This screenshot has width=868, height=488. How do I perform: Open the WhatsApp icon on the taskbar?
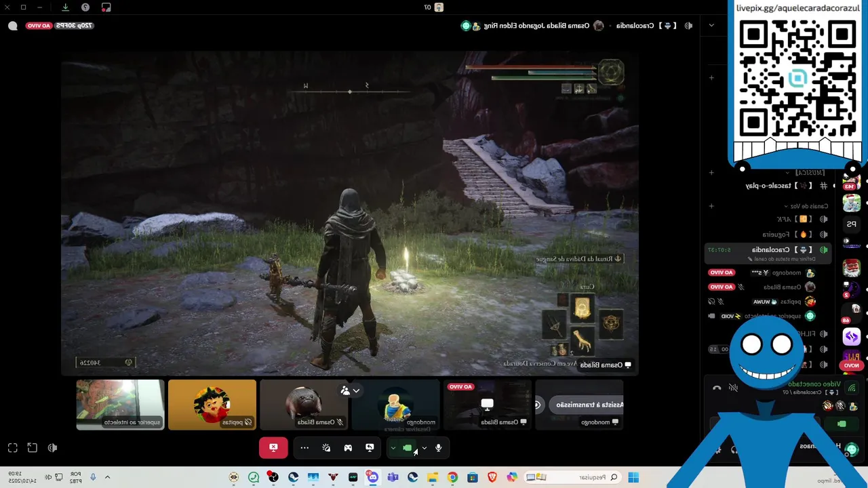coord(254,477)
